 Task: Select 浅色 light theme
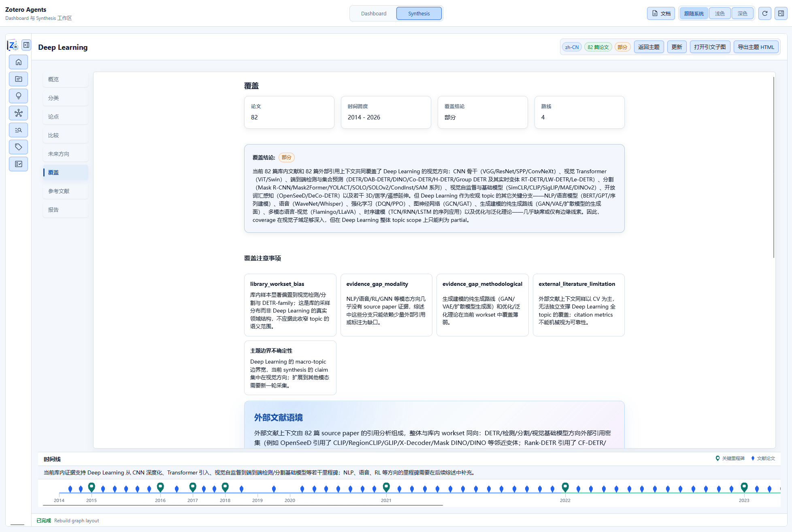click(720, 13)
